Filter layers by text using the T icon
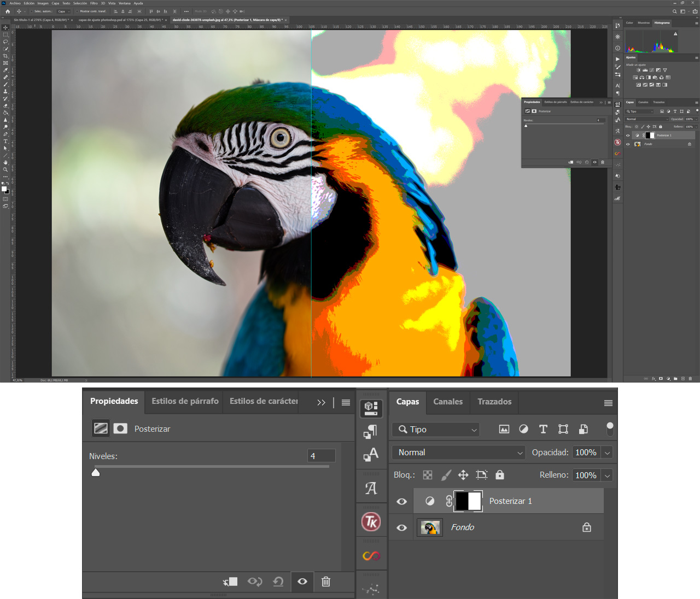700x599 pixels. [543, 429]
